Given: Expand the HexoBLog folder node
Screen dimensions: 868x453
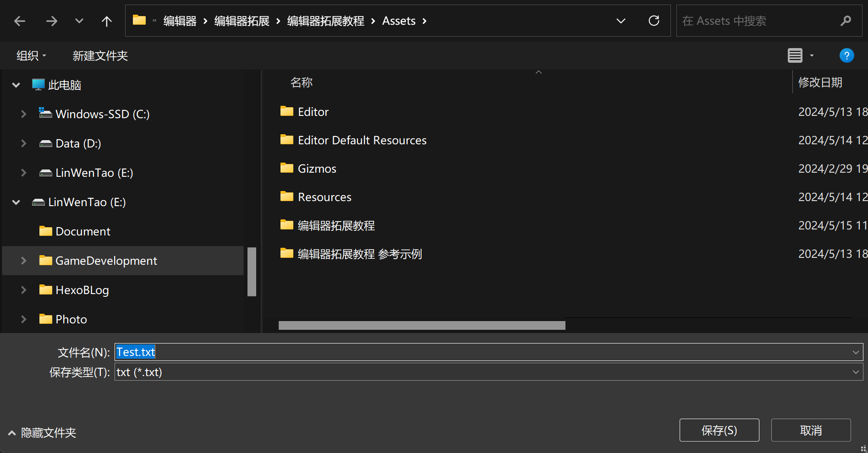Looking at the screenshot, I should click(x=23, y=290).
